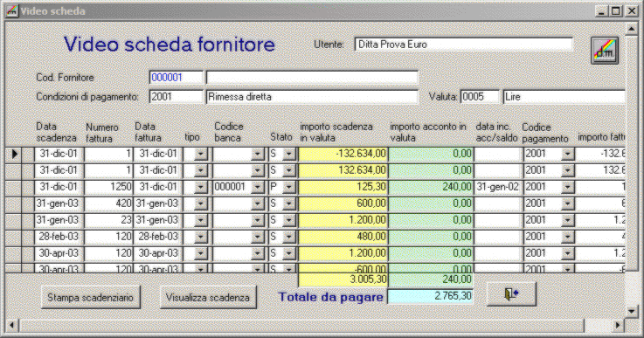644x338 pixels.
Task: Open Stato dropdown in 28-feb-03 row
Action: pyautogui.click(x=289, y=237)
